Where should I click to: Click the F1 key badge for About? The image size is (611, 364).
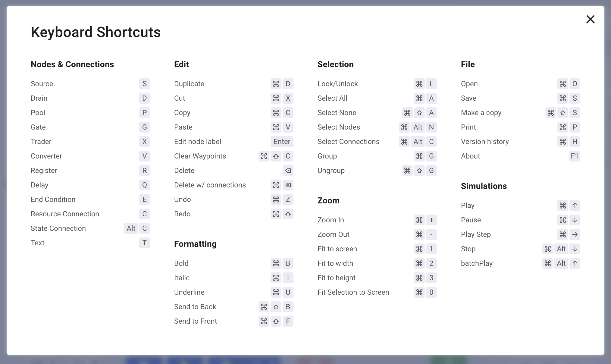[x=575, y=156]
